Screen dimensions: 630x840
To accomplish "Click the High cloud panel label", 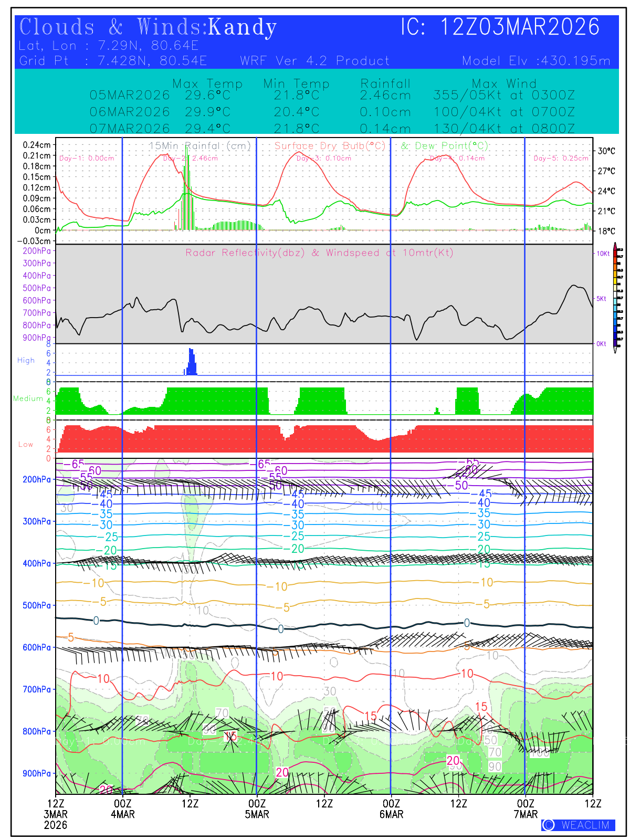I will point(26,360).
